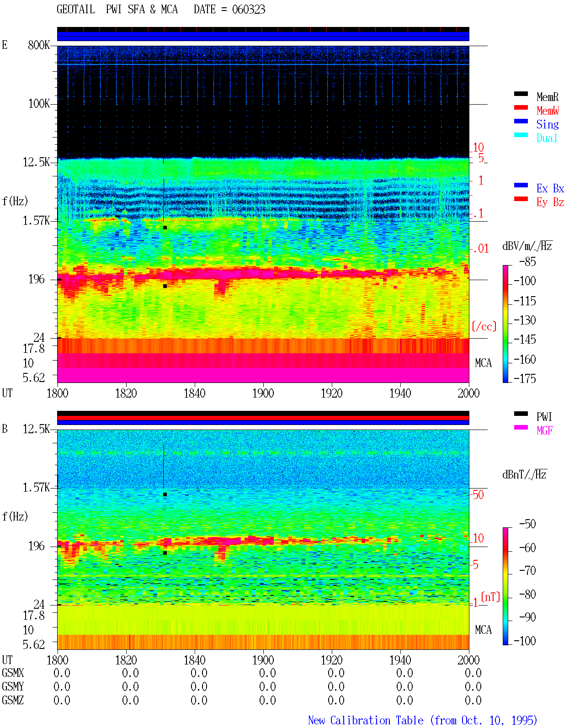585x728 pixels.
Task: Click the red [nT] field scale label
Action: pos(490,596)
